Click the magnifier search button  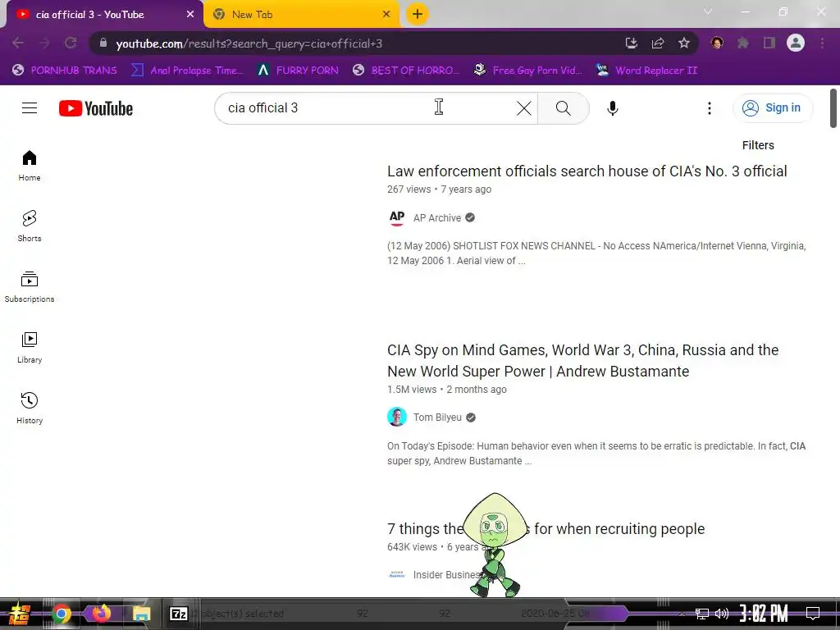point(563,108)
